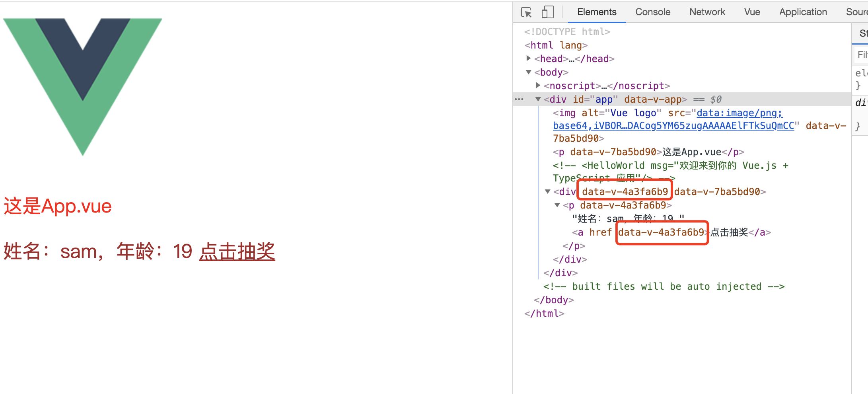Collapse the p data-v-4a3fa6b9 node

[x=557, y=205]
